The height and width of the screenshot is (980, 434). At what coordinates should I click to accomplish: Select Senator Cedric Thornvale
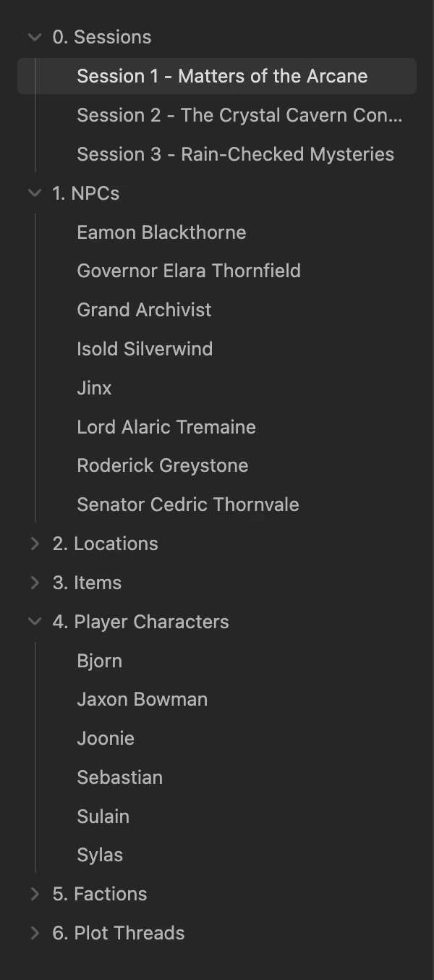pyautogui.click(x=188, y=504)
